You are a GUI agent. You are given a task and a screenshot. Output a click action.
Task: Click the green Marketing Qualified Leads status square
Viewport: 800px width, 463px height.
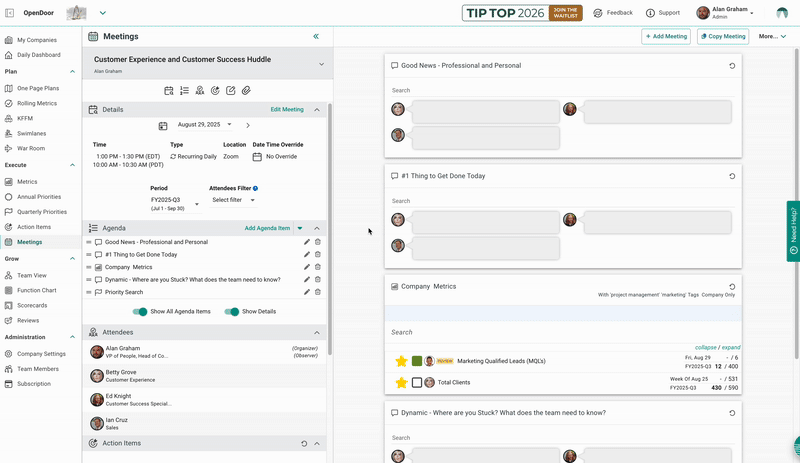417,361
